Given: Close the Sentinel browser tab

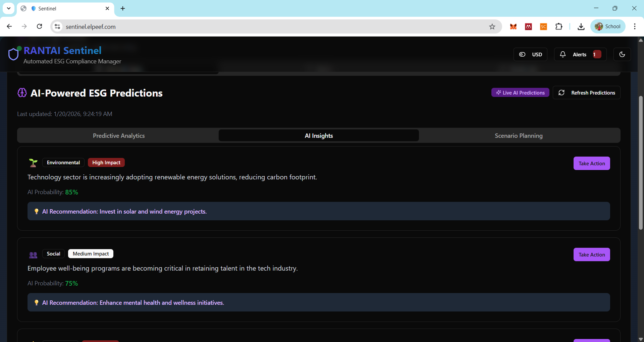Looking at the screenshot, I should (x=107, y=8).
